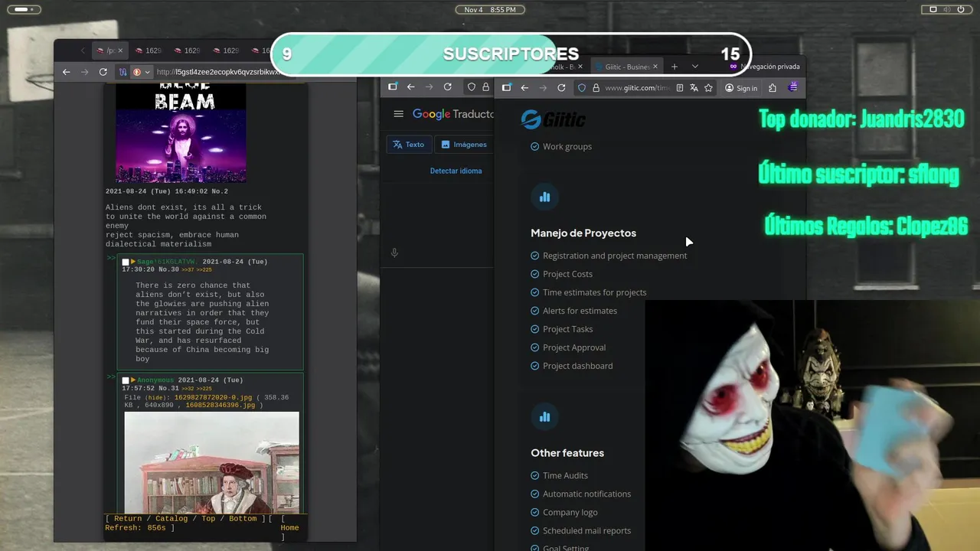
Task: Click the Home link in bottom nav
Action: coord(289,528)
